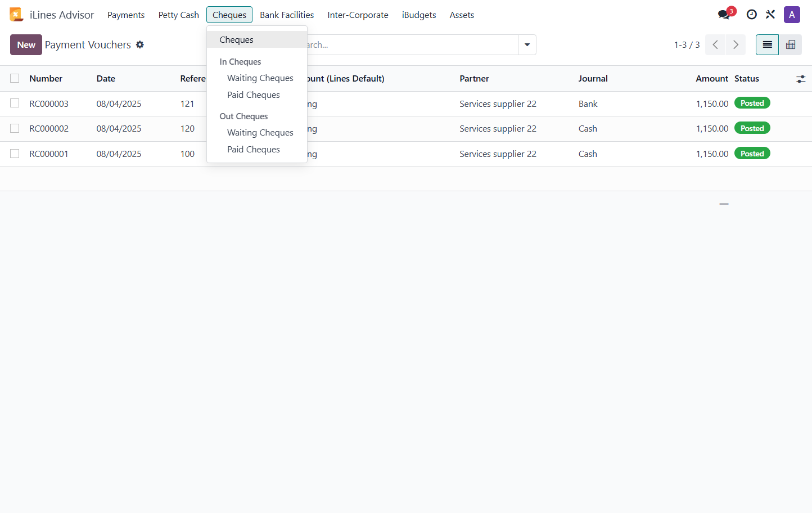This screenshot has width=812, height=513.
Task: Sort by the Partner column header
Action: (x=474, y=79)
